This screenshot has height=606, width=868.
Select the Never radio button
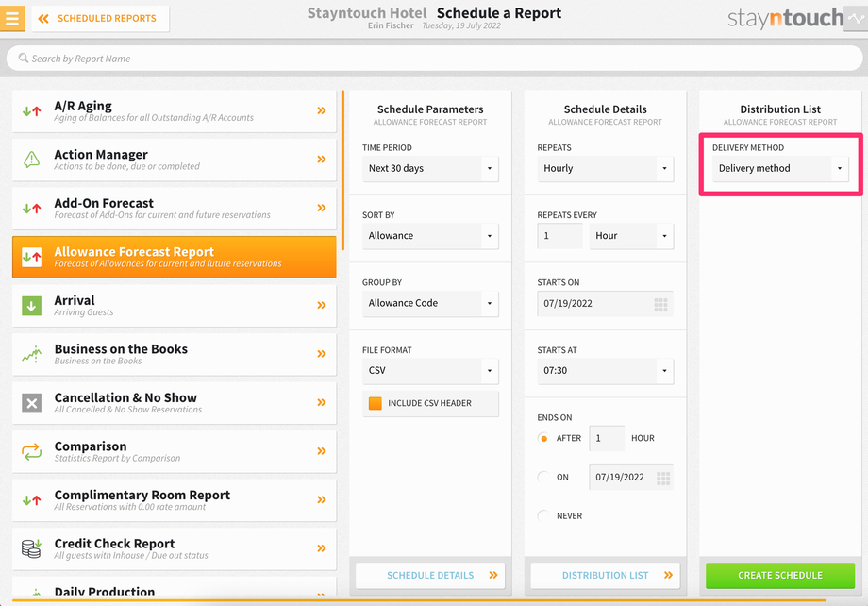click(x=543, y=515)
